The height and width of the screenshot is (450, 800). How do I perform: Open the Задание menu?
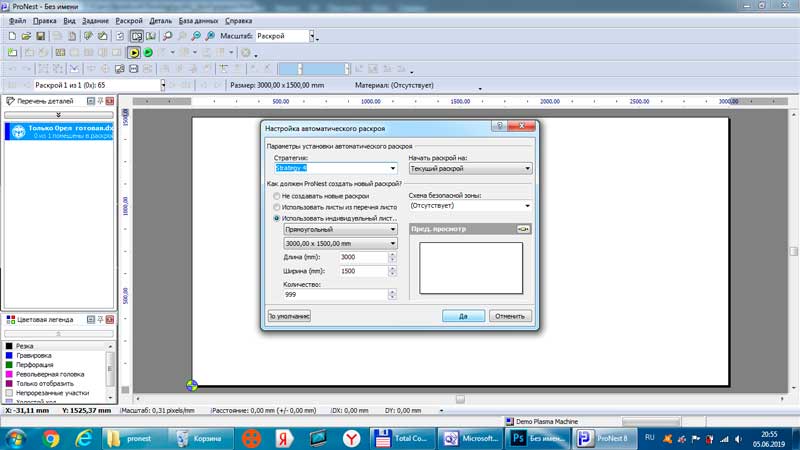pos(95,21)
